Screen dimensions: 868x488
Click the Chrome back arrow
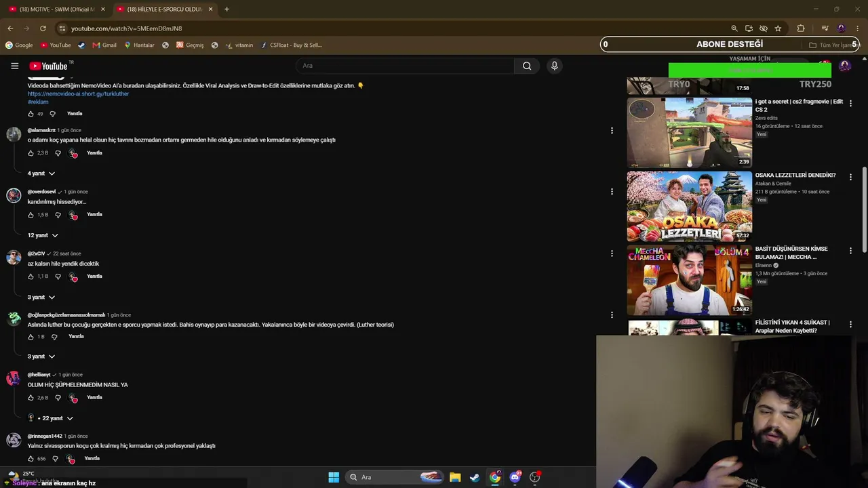(10, 28)
